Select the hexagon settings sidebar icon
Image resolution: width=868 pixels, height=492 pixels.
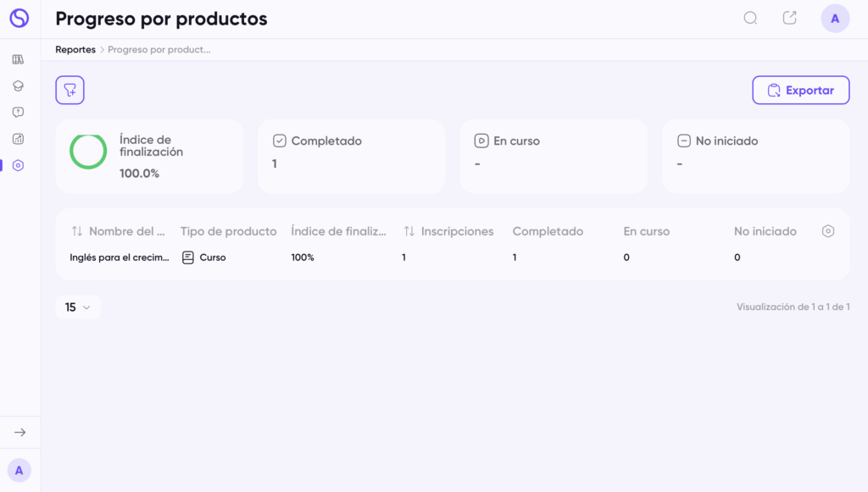pos(19,165)
